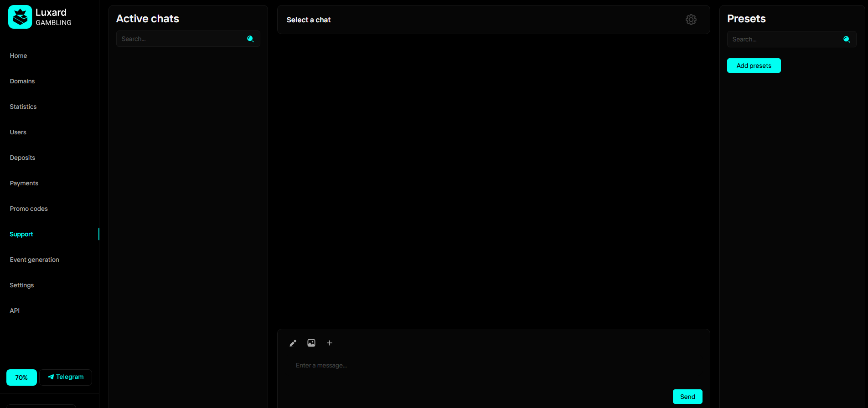Click the plus icon in message toolbar
Viewport: 868px width, 408px height.
[330, 343]
